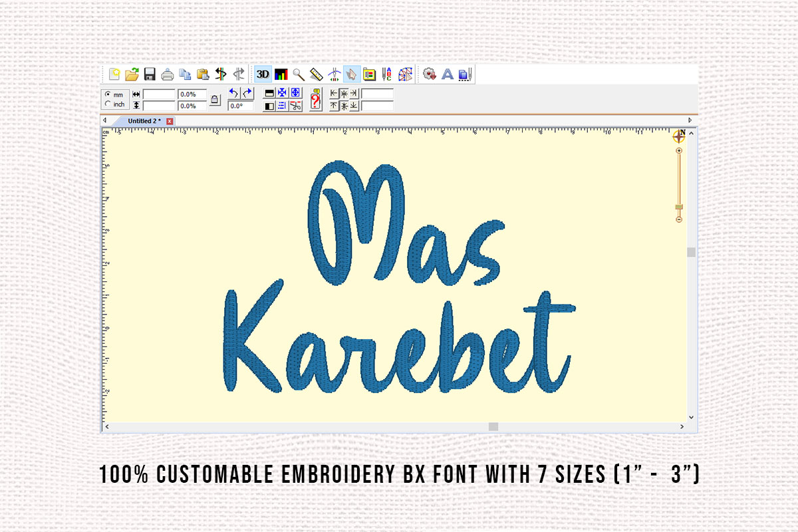Click the rotate left arrow
The image size is (798, 532).
click(232, 93)
